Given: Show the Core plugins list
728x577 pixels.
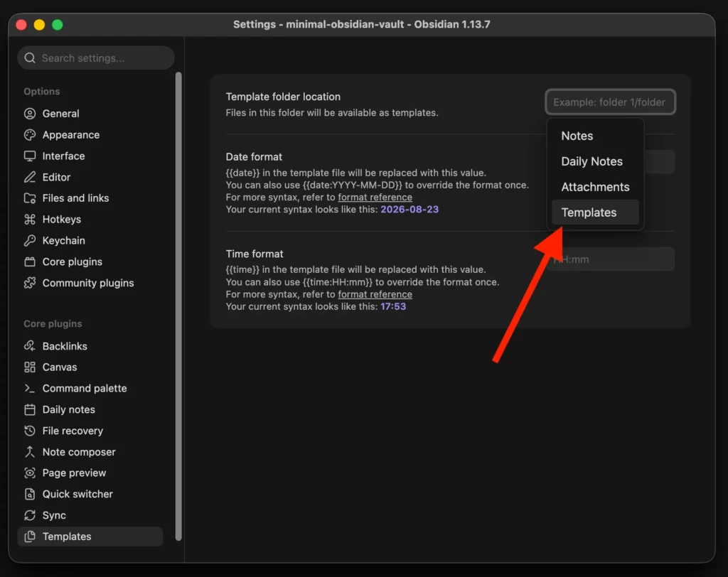Looking at the screenshot, I should pos(90,261).
